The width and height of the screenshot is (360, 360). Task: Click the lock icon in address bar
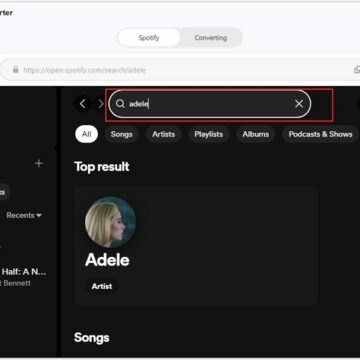[x=15, y=70]
